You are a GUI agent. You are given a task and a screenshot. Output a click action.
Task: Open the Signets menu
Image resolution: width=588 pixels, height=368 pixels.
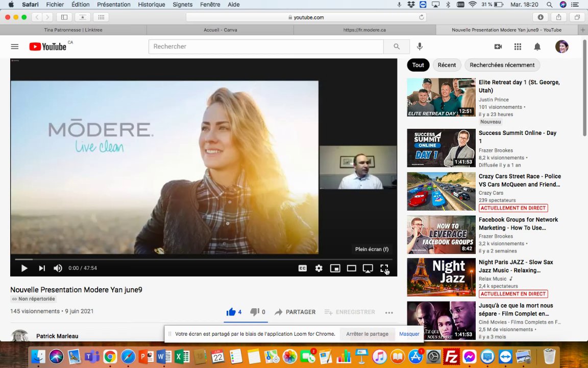tap(183, 5)
